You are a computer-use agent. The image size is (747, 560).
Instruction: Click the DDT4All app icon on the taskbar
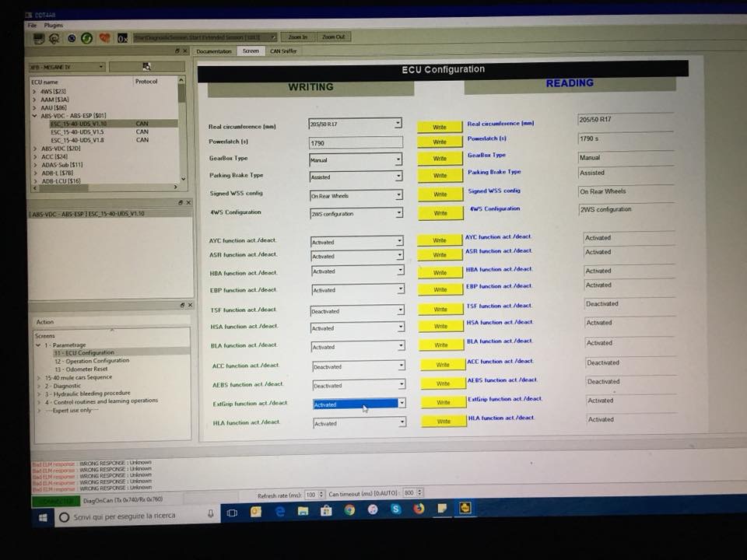click(465, 508)
